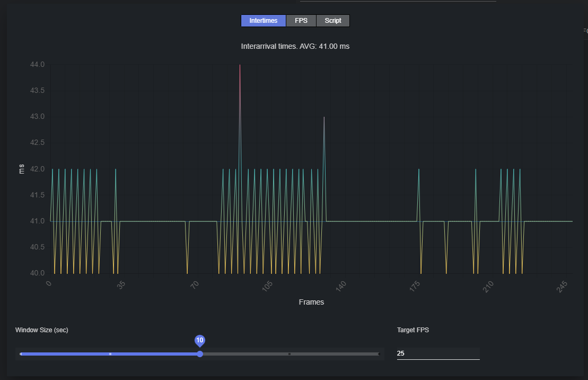
Task: Set Window Size slider to its maximum end
Action: point(379,354)
